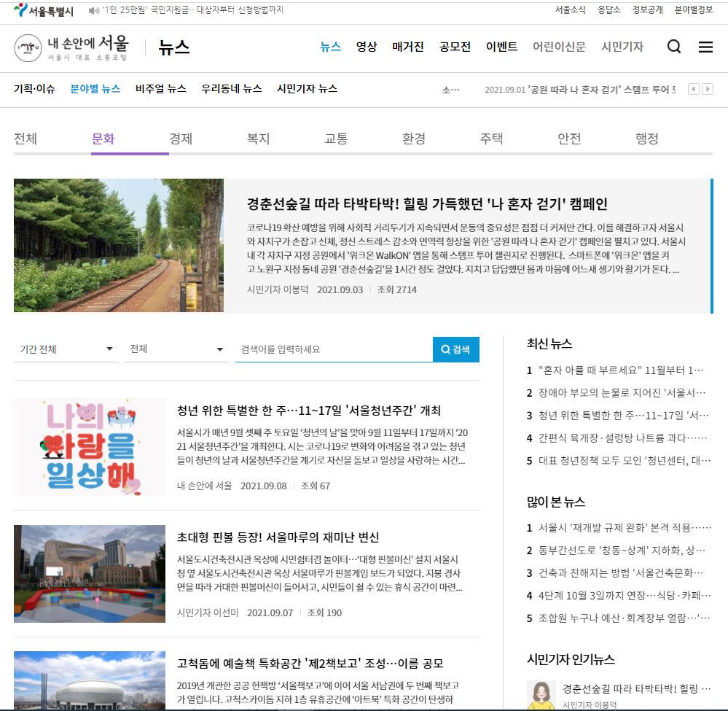This screenshot has height=711, width=728.
Task: Click the pinball rooftop article thumbnail
Action: 90,574
